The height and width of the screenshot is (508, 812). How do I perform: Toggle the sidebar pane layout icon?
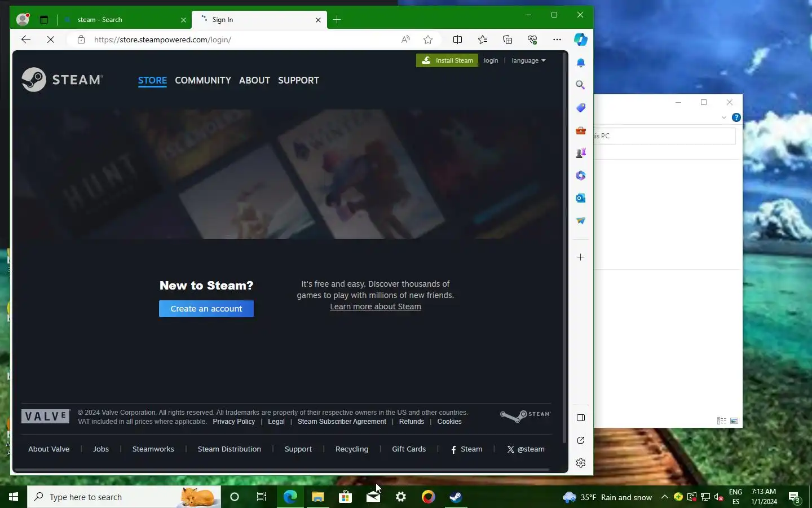click(581, 418)
